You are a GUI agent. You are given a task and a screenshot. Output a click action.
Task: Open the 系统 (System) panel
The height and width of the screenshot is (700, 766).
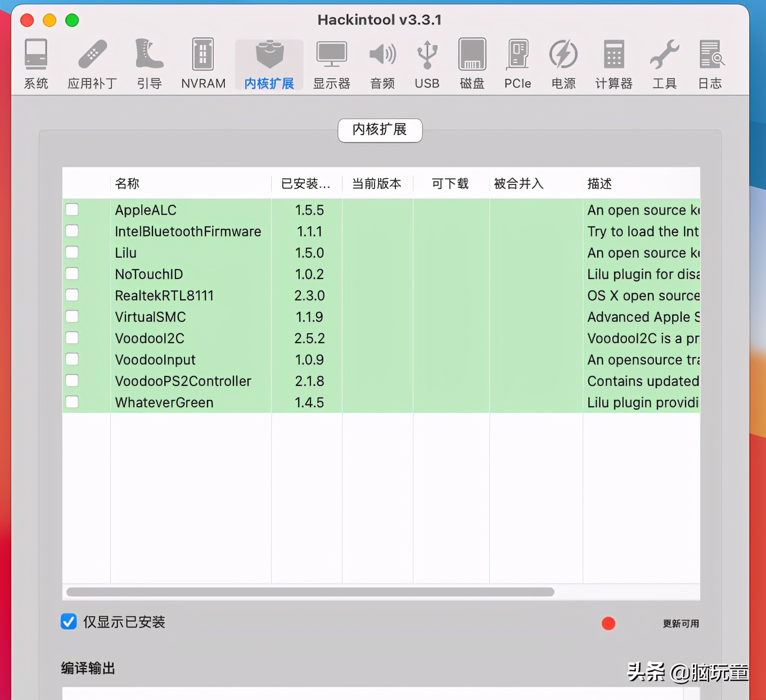tap(35, 62)
